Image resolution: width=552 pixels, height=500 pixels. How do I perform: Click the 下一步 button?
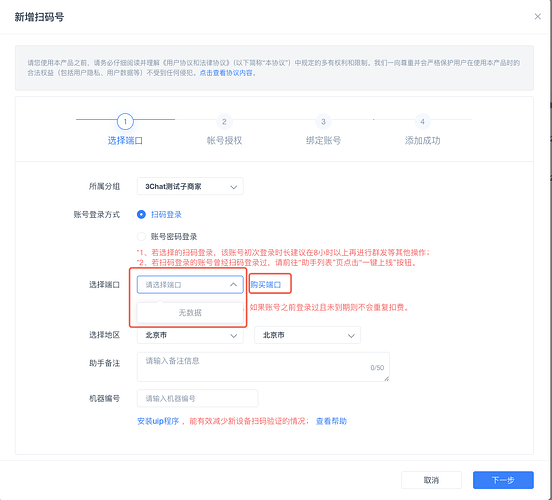503,480
